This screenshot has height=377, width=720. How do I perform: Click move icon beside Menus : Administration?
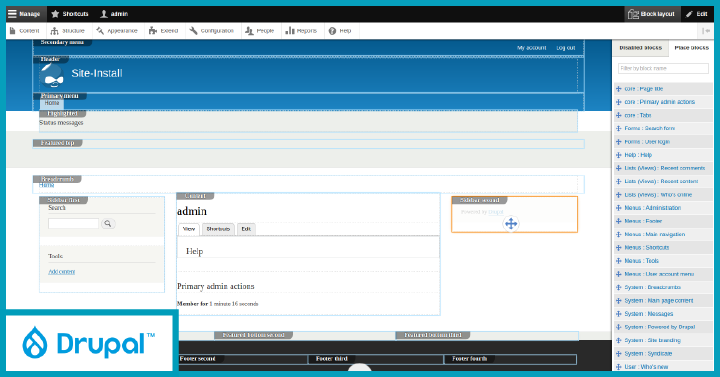click(619, 208)
